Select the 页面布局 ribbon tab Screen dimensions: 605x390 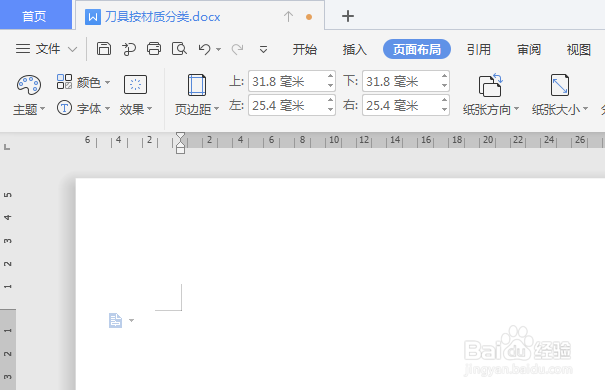[x=417, y=49]
